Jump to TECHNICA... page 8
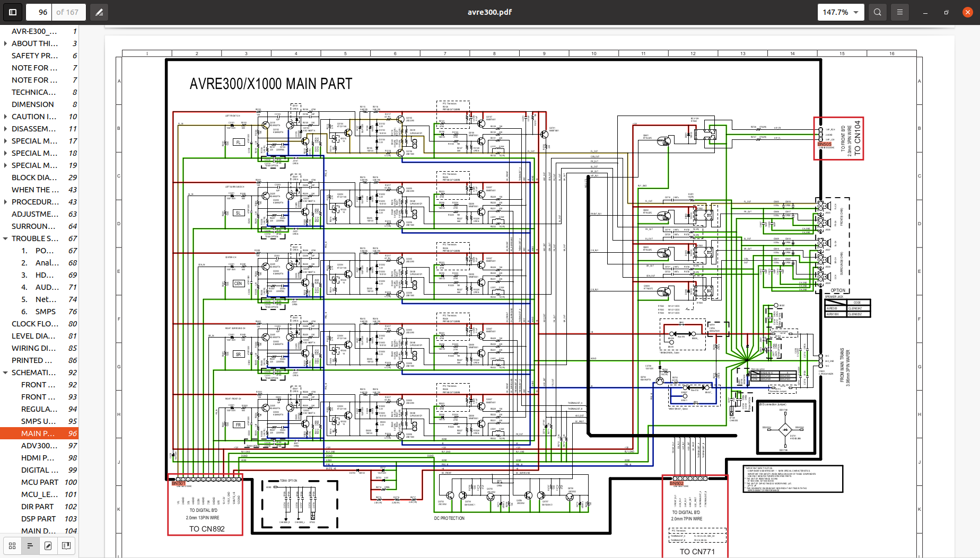This screenshot has height=558, width=980. (x=39, y=92)
